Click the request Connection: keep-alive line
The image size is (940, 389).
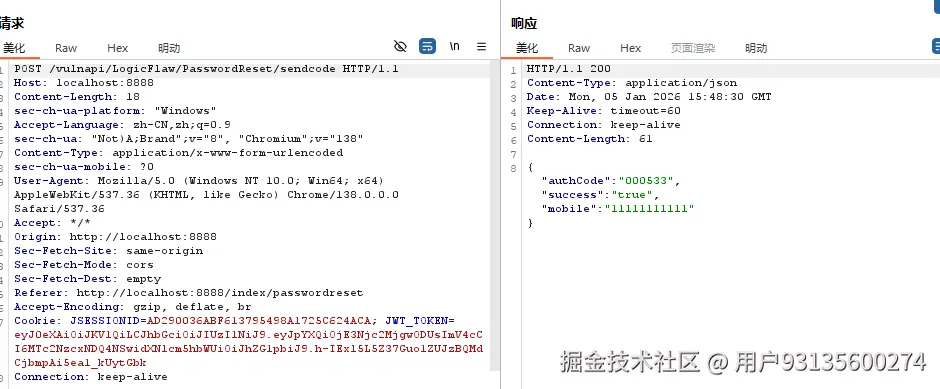(91, 376)
